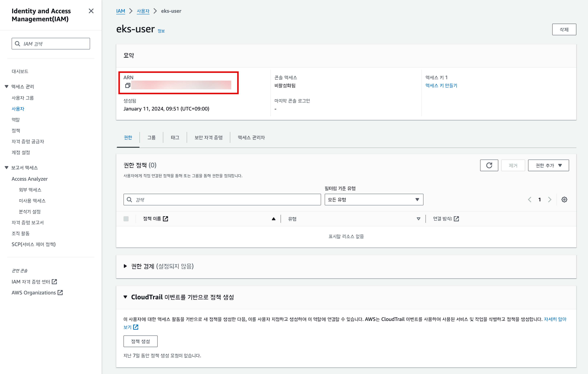The width and height of the screenshot is (588, 374).
Task: Go to next page arrow in policy table
Action: click(x=550, y=200)
